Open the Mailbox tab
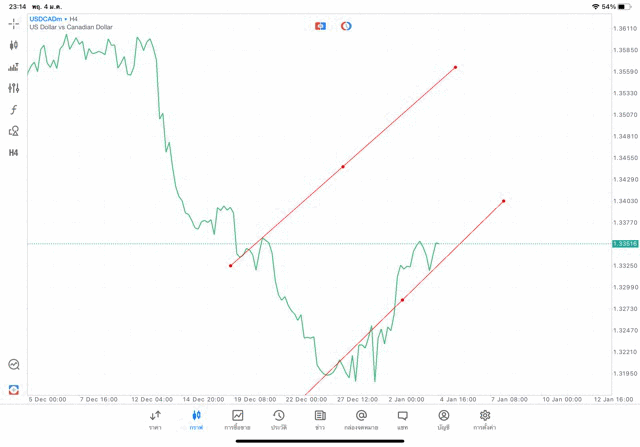640x447 pixels. click(x=361, y=419)
